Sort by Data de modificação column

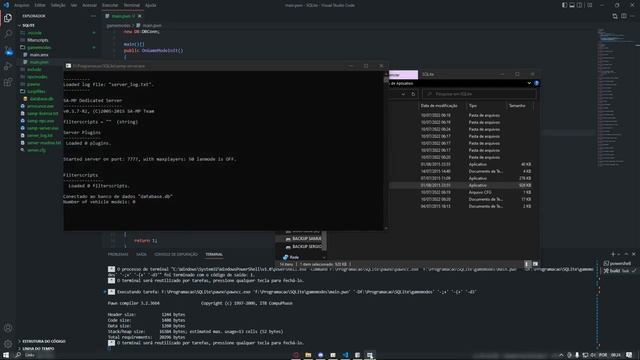tap(439, 106)
